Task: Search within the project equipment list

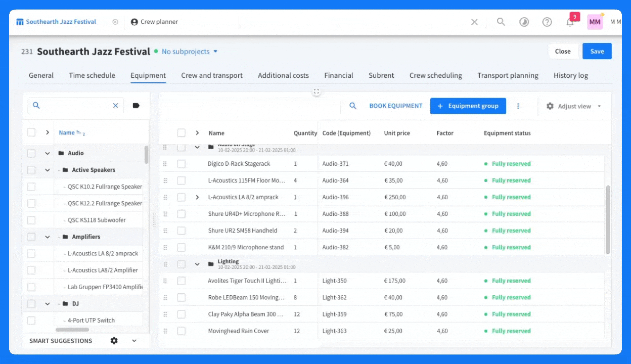Action: [x=353, y=106]
